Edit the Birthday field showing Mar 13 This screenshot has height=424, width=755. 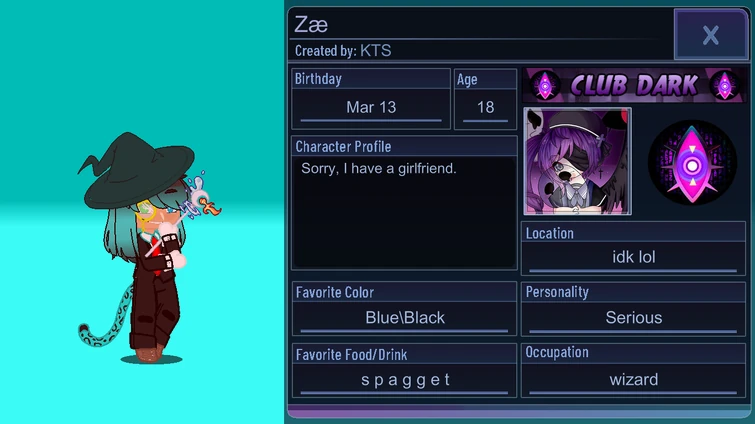point(371,107)
